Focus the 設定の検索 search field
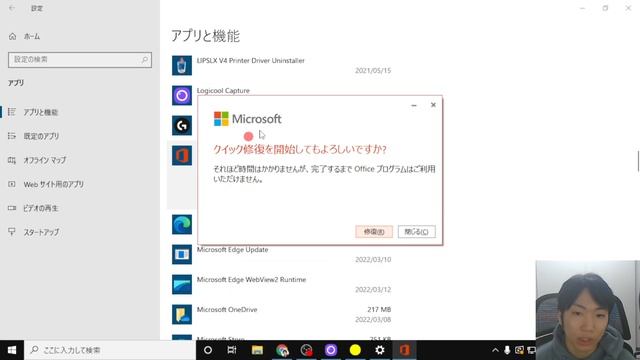The height and width of the screenshot is (360, 640). coord(80,60)
